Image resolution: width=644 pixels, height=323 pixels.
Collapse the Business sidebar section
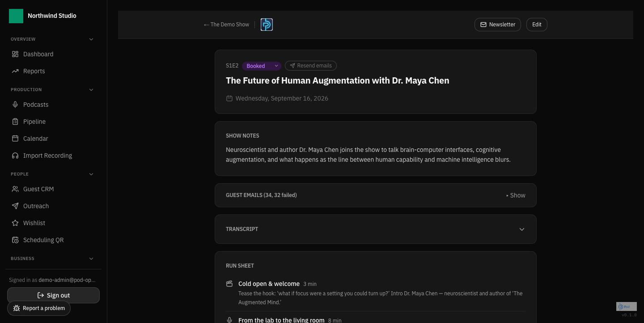91,259
